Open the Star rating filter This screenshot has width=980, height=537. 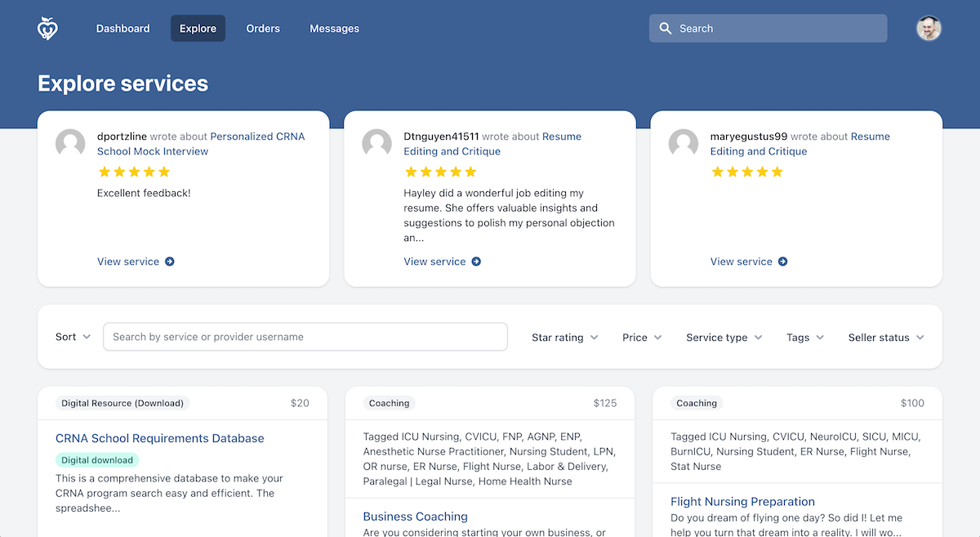point(564,338)
